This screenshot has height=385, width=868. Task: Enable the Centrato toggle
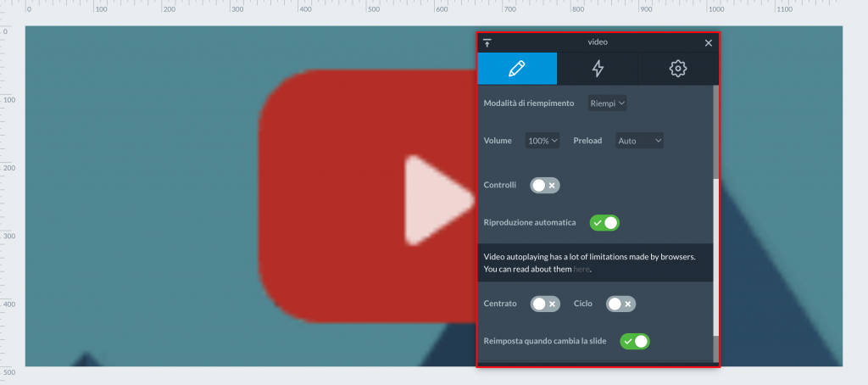[x=545, y=304]
